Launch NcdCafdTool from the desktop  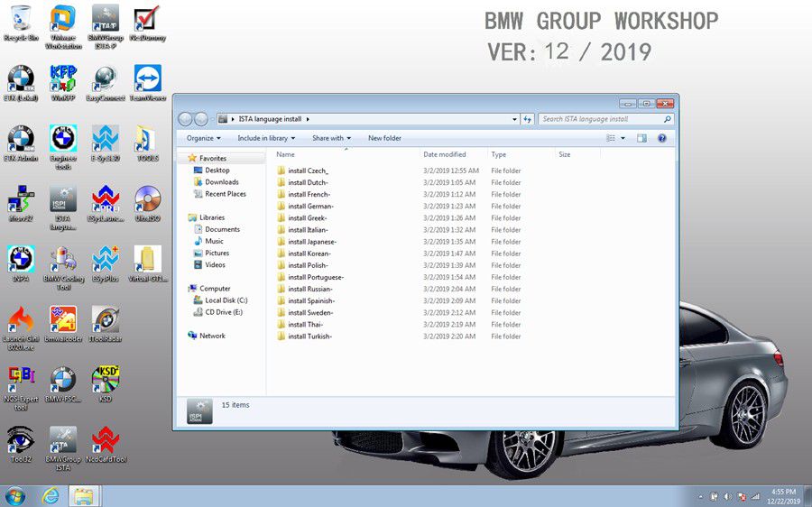pyautogui.click(x=106, y=445)
